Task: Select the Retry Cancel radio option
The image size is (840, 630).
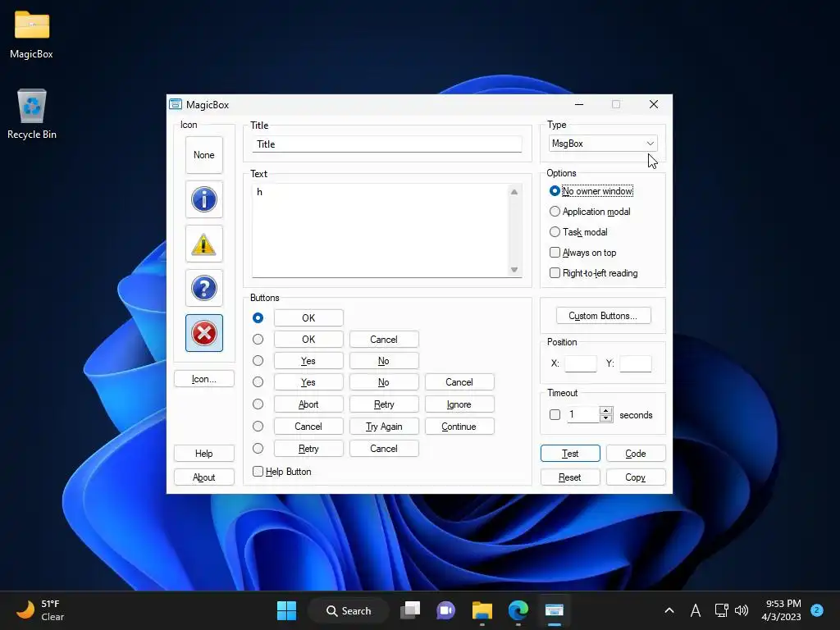Action: (258, 449)
